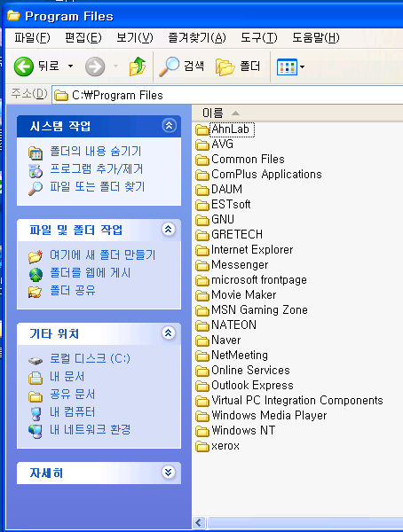Select the microsoft frontpage folder name

tap(259, 280)
